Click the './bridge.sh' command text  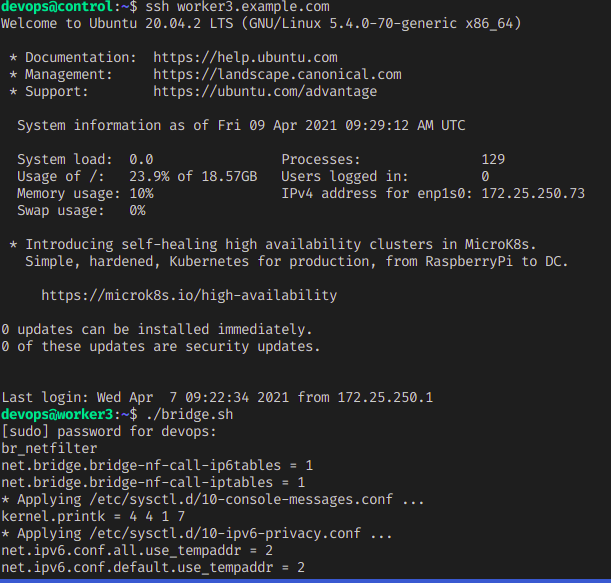189,415
